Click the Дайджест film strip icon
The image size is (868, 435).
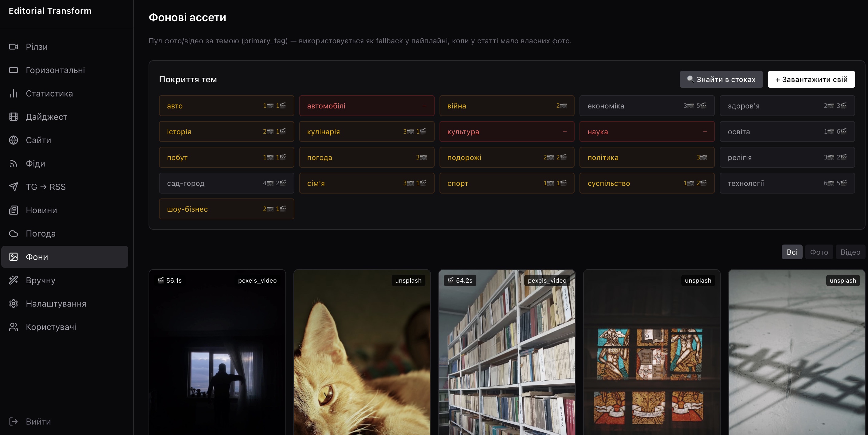(x=14, y=117)
